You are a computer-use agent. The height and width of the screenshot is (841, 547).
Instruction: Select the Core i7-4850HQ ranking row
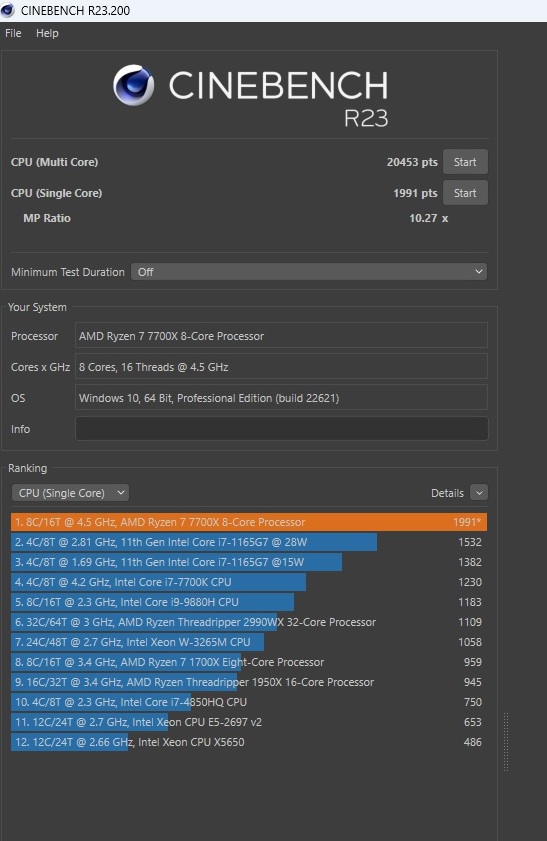249,702
